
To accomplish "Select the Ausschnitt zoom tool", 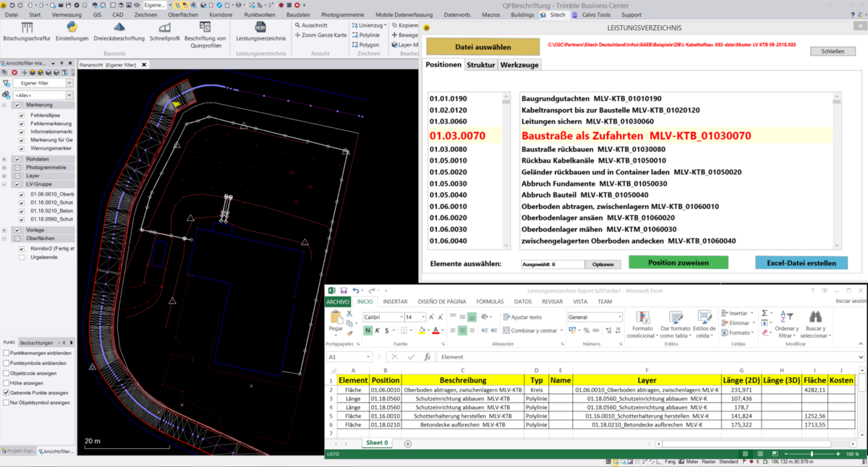I will [311, 25].
